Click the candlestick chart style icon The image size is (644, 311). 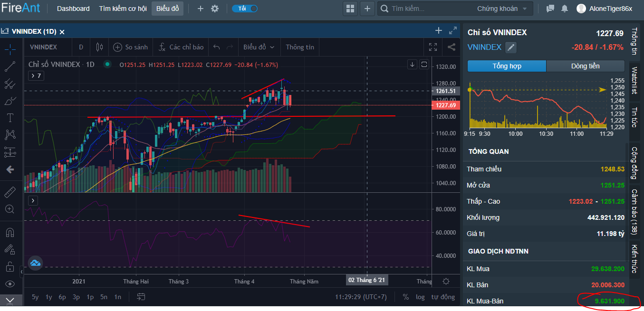click(99, 47)
